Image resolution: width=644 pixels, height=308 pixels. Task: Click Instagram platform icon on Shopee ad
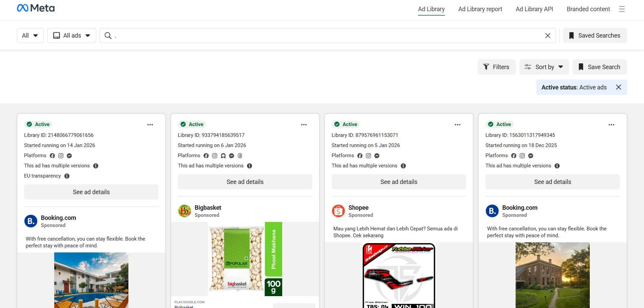(x=368, y=156)
